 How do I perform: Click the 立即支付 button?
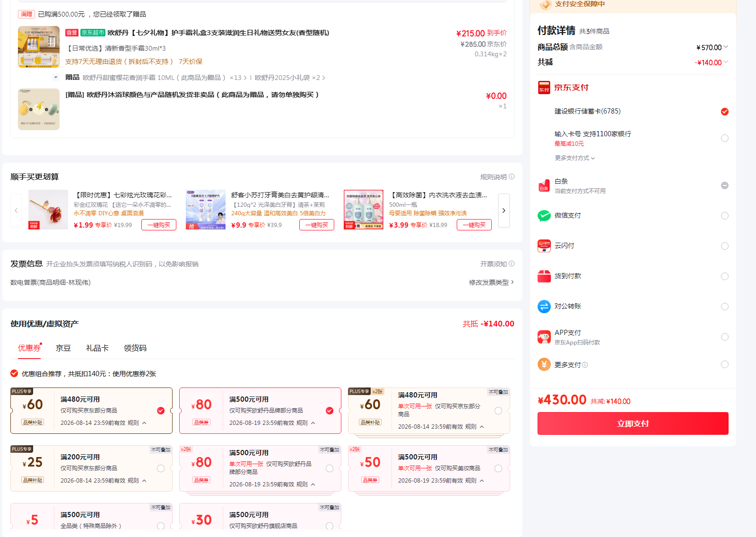click(x=633, y=423)
